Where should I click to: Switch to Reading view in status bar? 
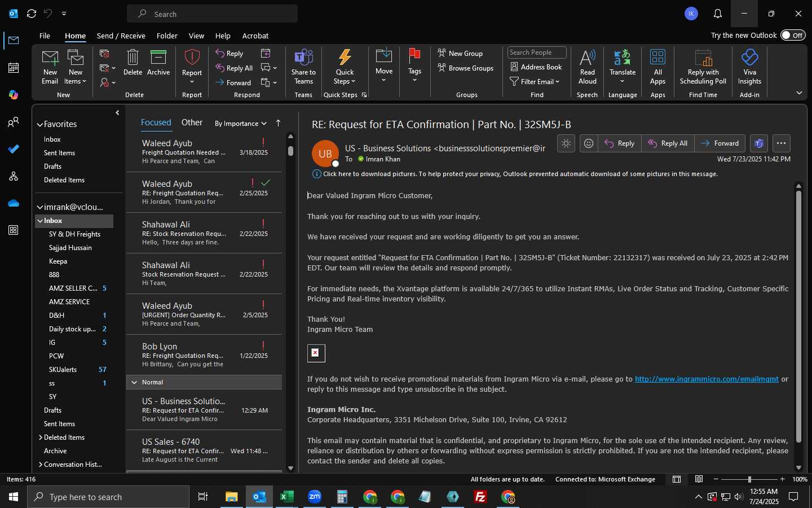(x=699, y=479)
